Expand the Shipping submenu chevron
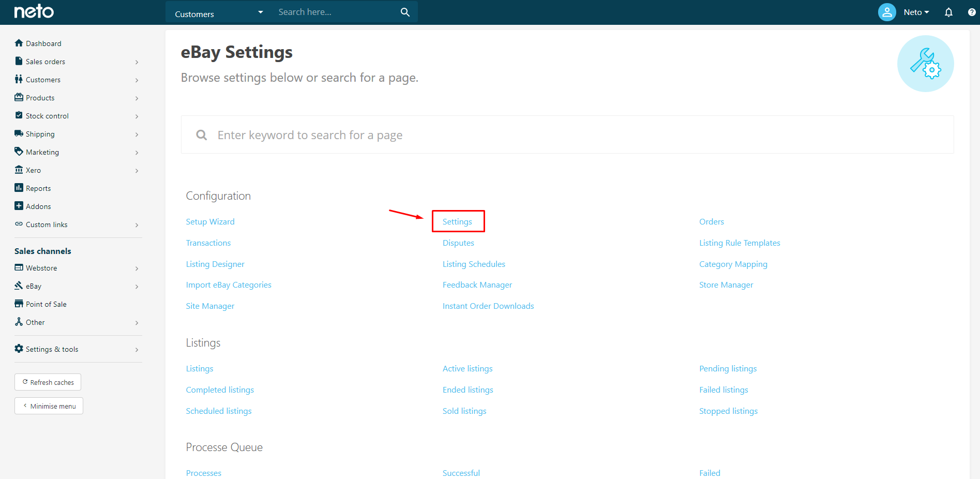This screenshot has height=479, width=980. click(137, 134)
